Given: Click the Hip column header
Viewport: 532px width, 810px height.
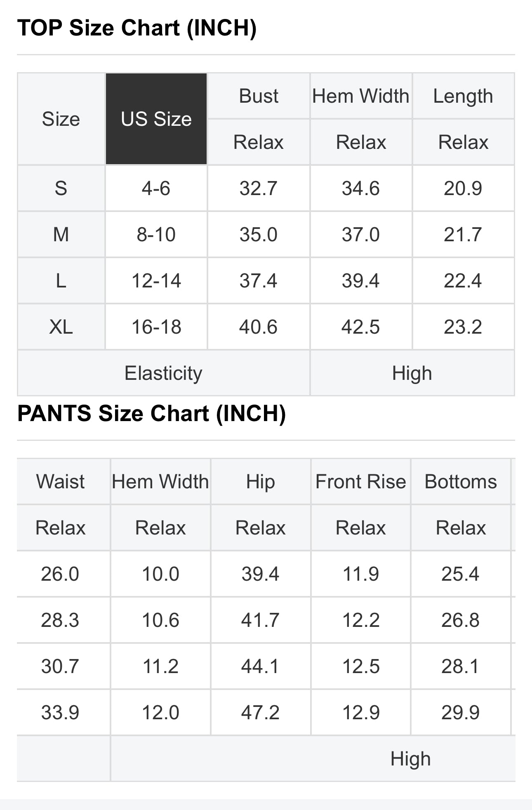Looking at the screenshot, I should [260, 482].
